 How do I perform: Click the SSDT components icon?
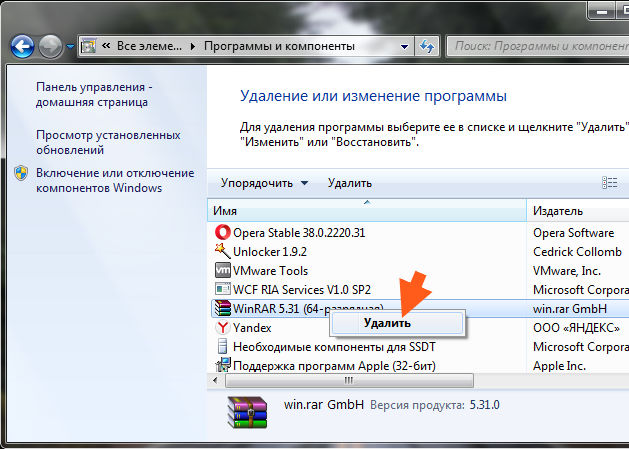coord(222,346)
